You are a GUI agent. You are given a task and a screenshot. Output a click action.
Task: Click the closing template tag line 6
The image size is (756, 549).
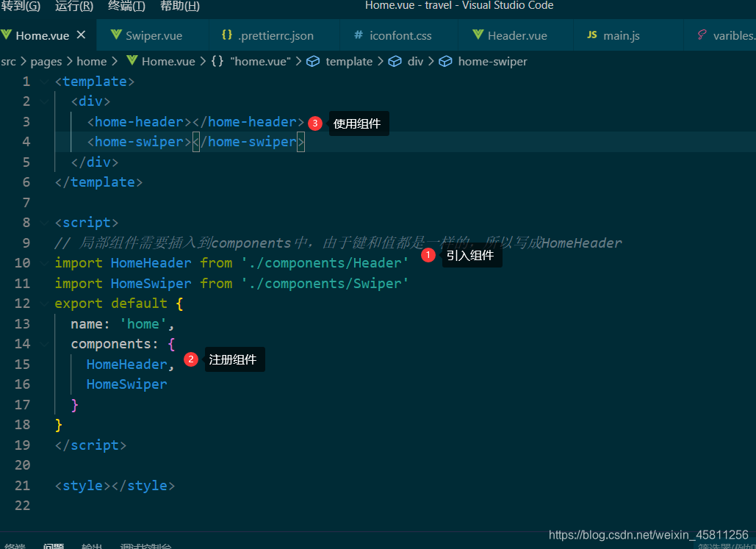[99, 182]
